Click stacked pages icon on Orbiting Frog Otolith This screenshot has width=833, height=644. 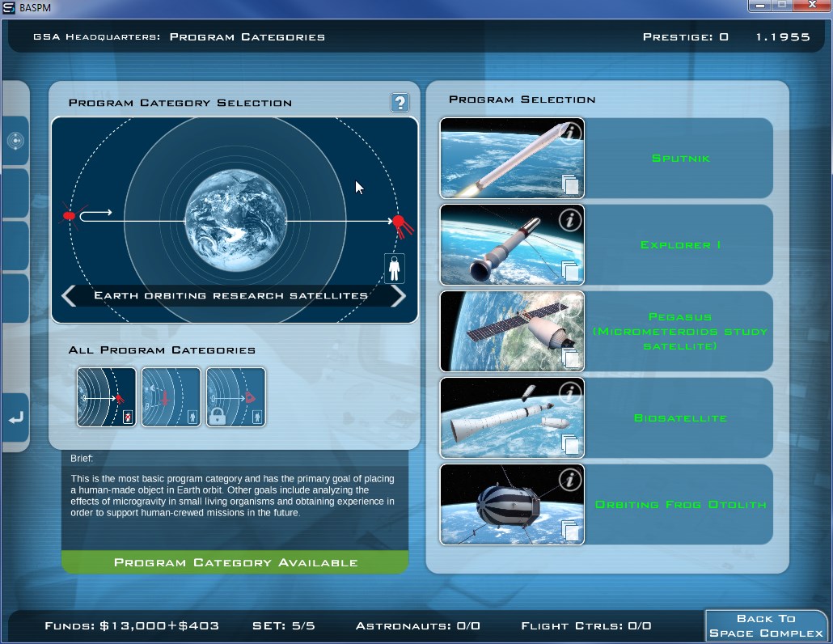(570, 531)
